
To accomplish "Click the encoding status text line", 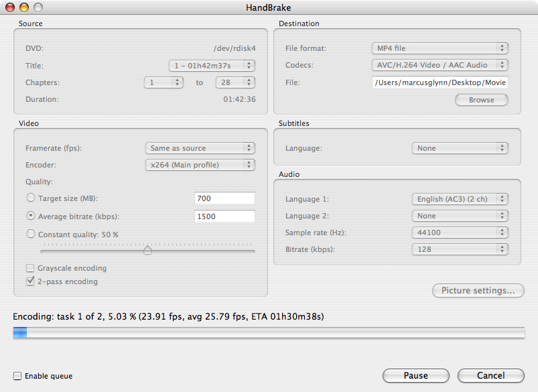I will click(168, 316).
